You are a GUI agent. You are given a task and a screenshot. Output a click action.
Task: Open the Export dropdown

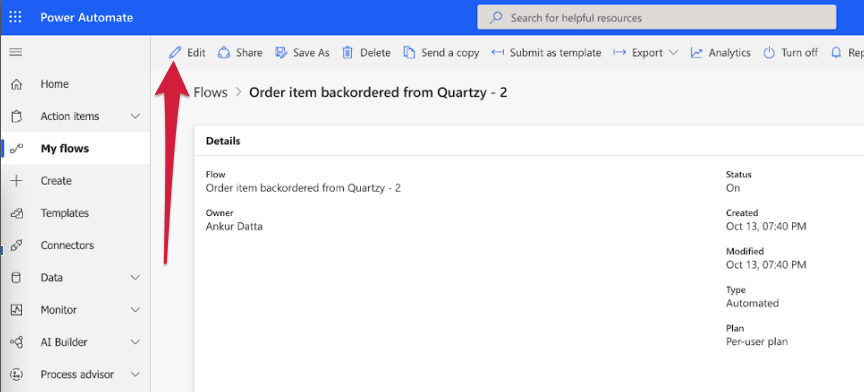click(646, 53)
